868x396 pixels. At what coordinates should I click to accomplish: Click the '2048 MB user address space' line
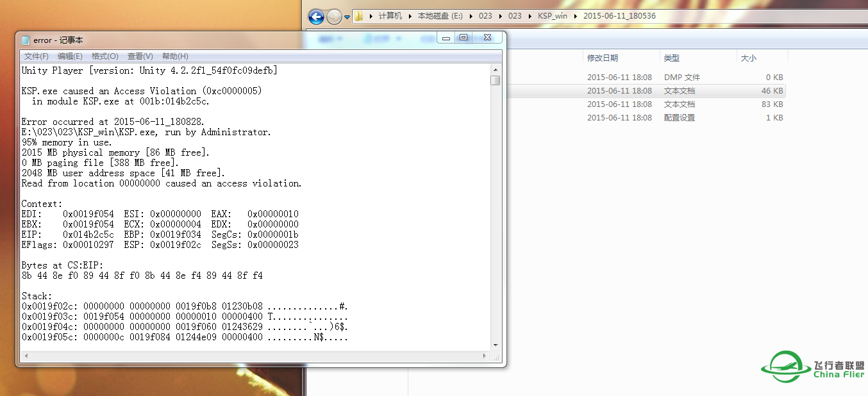[x=123, y=173]
